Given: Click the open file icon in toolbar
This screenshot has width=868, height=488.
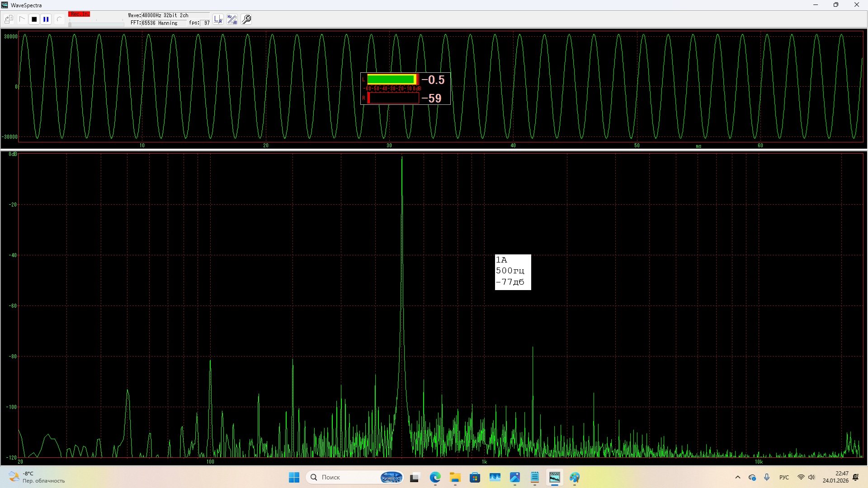Looking at the screenshot, I should point(9,19).
